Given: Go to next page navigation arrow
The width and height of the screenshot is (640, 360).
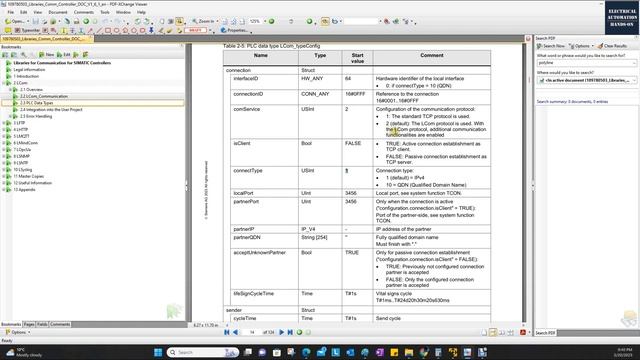Looking at the screenshot, I should pos(281,332).
